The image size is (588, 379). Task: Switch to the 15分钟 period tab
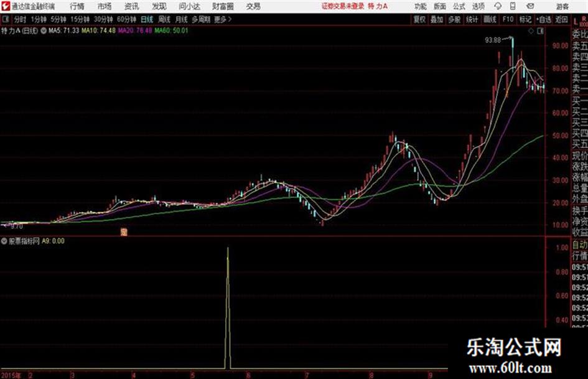pos(80,19)
